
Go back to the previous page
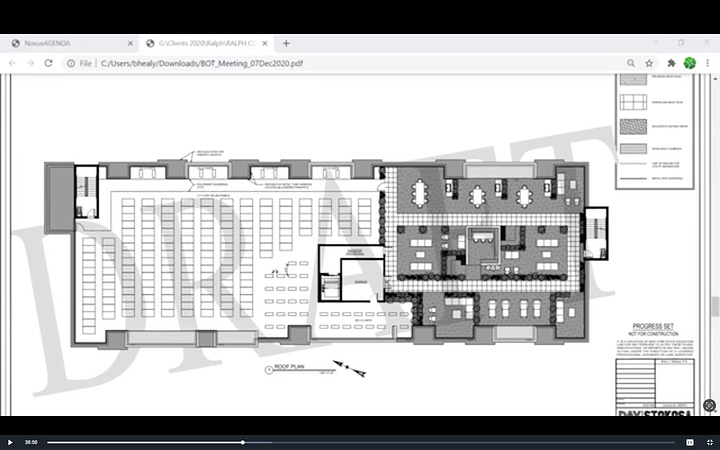(12, 63)
